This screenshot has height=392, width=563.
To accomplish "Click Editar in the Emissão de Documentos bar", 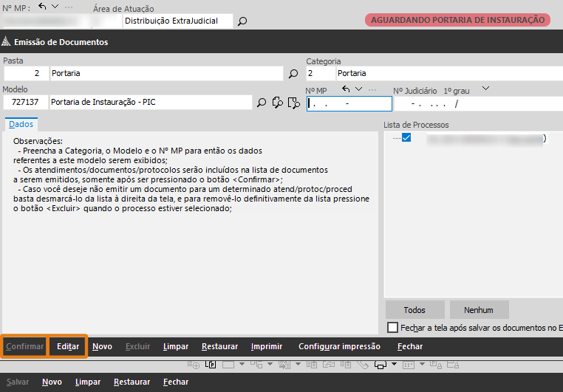I will (x=68, y=346).
